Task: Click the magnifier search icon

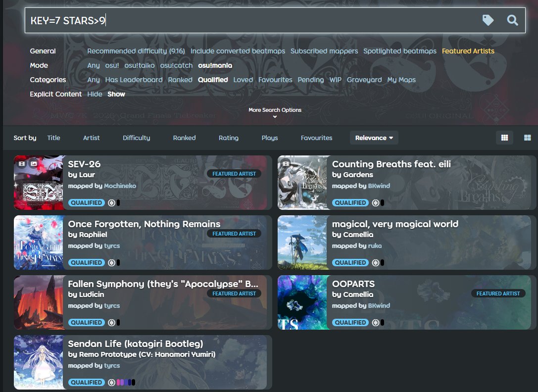Action: [x=513, y=20]
